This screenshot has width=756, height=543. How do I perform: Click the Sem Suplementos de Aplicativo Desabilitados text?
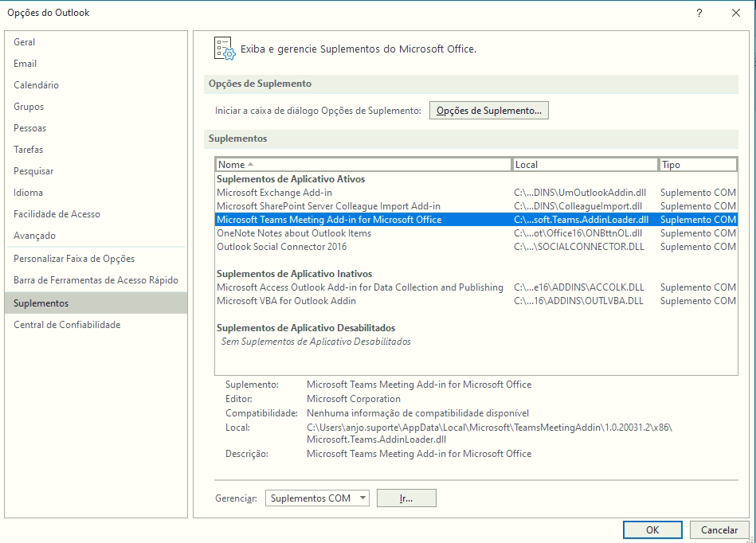click(x=315, y=342)
